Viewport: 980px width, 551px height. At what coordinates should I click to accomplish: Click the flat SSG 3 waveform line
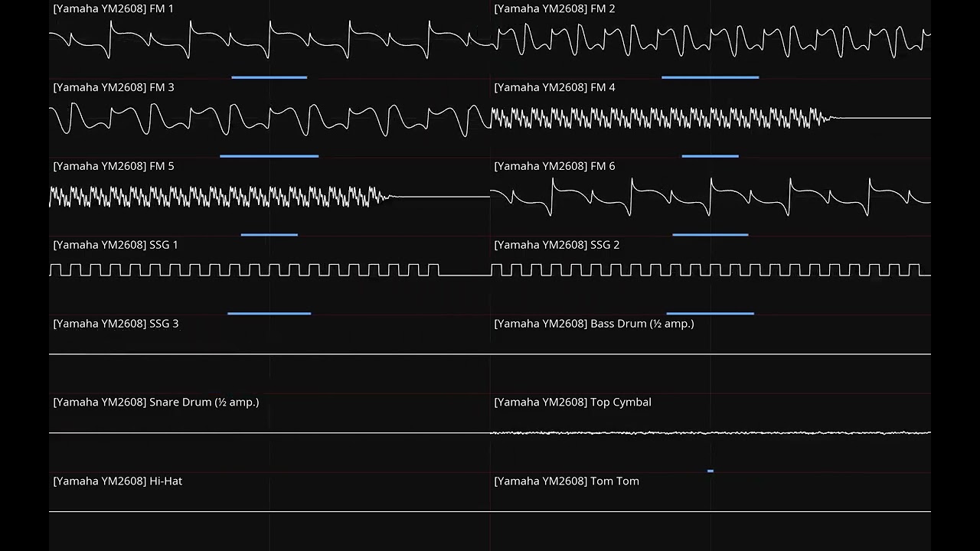269,354
